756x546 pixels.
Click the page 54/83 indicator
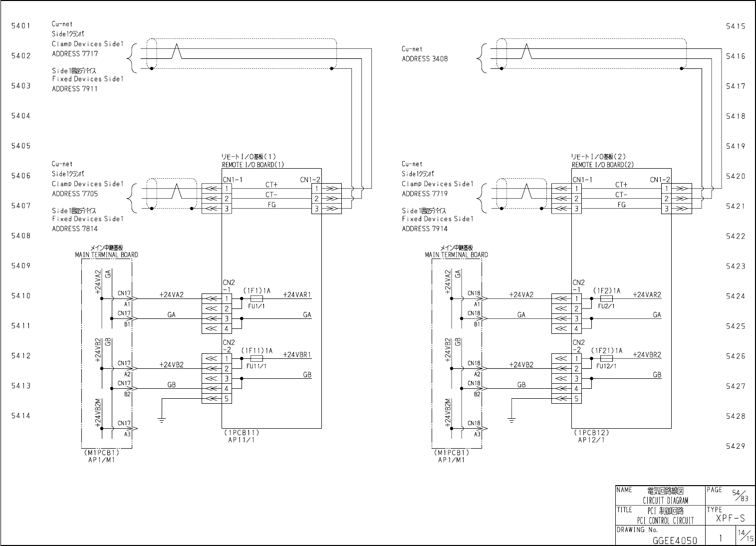741,495
